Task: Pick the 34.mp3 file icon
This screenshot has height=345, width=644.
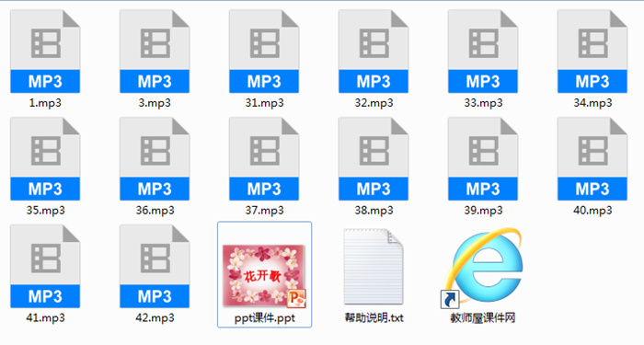Action: pyautogui.click(x=592, y=52)
